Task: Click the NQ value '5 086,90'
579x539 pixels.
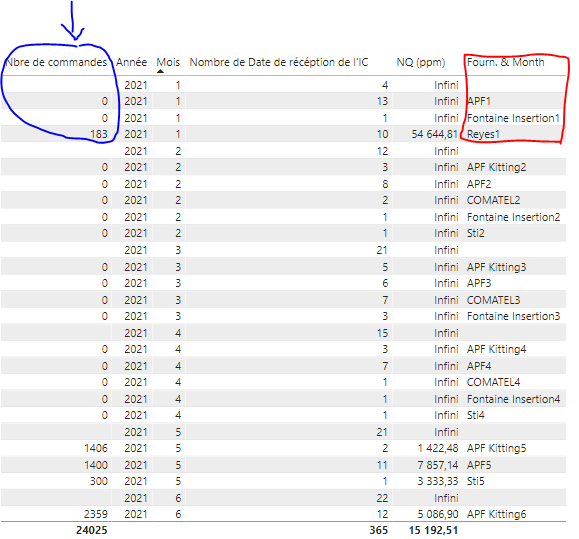Action: pyautogui.click(x=438, y=514)
